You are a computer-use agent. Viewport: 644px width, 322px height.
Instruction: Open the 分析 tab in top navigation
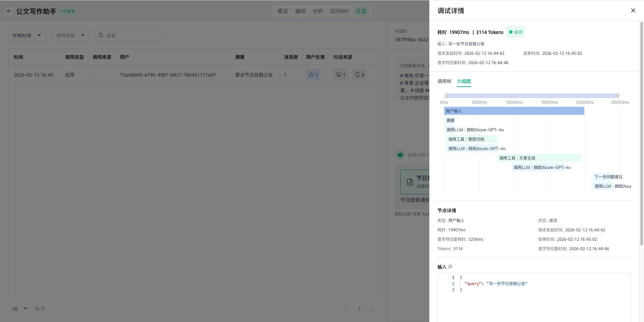(318, 11)
